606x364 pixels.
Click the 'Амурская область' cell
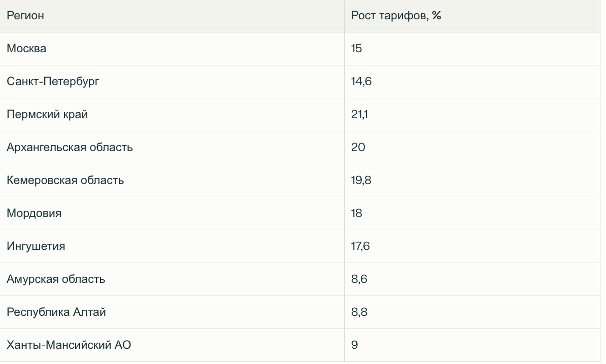(x=56, y=279)
